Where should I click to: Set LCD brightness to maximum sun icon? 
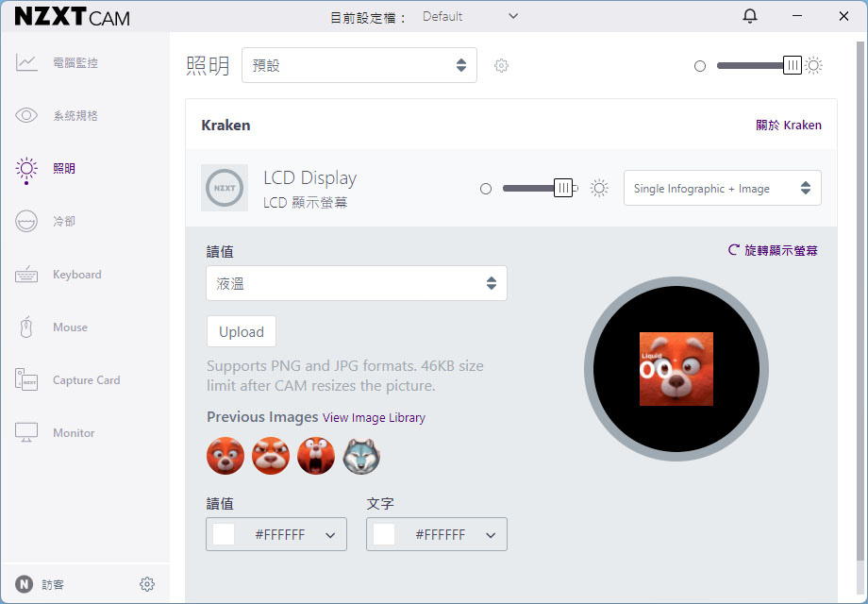coord(599,188)
